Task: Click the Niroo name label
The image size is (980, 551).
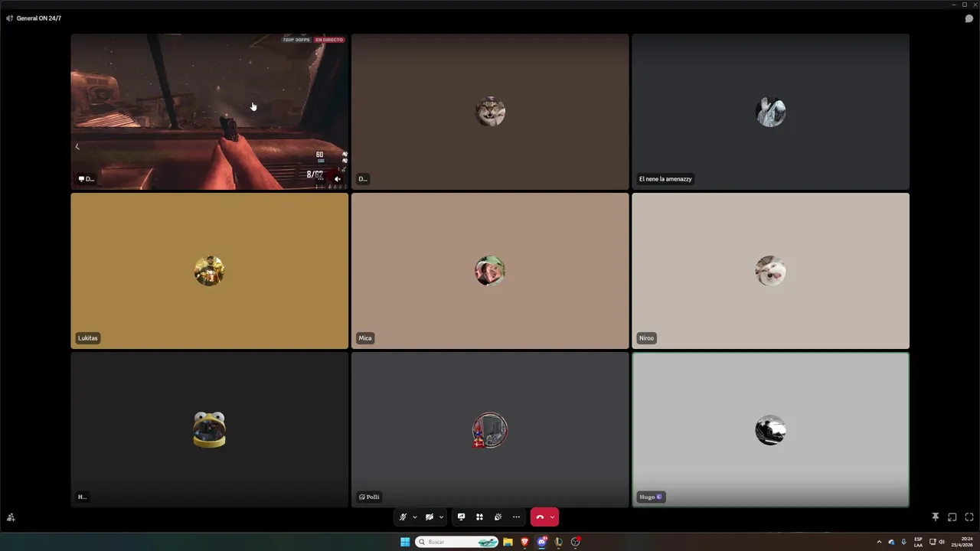Action: coord(647,338)
